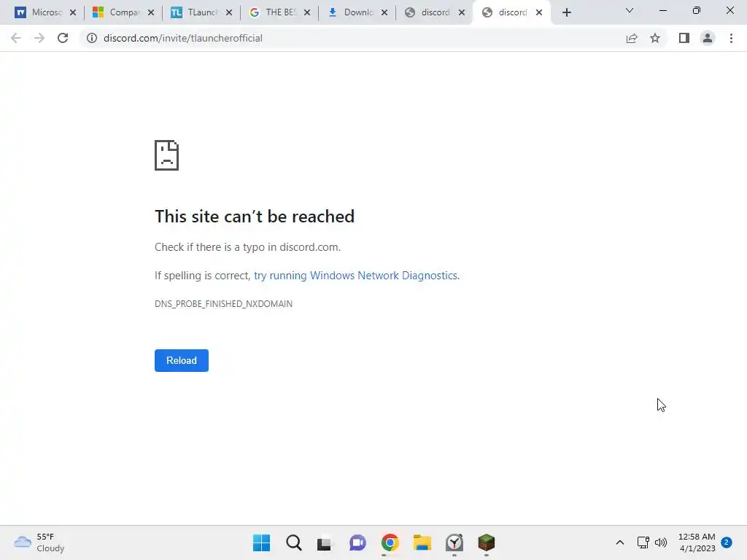Switch to the TLauncher tab

194,12
